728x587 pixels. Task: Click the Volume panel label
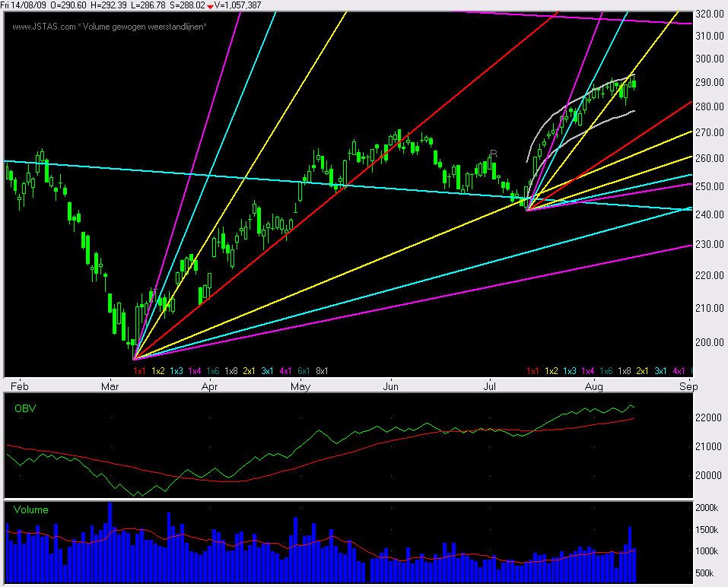click(x=31, y=510)
